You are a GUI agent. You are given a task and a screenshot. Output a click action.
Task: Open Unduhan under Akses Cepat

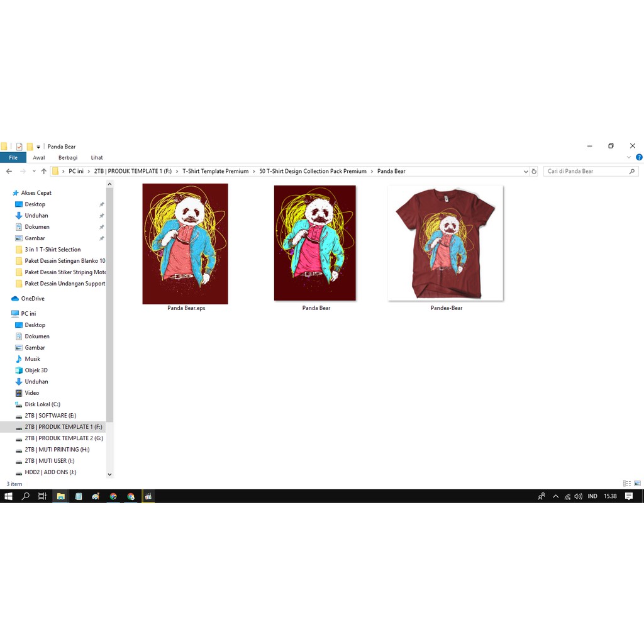click(x=36, y=216)
